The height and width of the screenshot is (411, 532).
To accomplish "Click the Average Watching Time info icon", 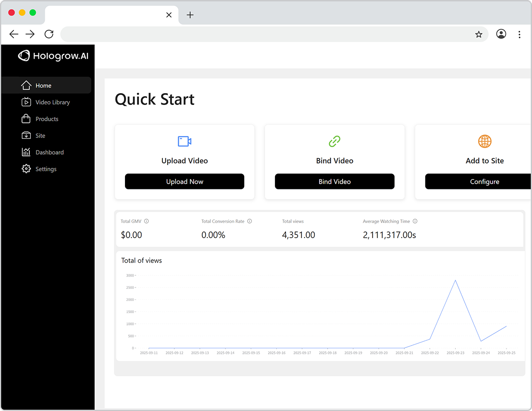I will coord(416,221).
